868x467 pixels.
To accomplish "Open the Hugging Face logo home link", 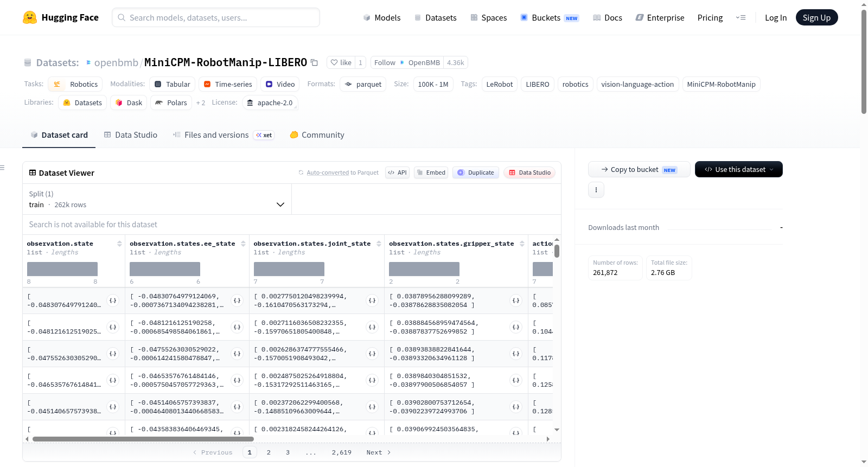I will coord(61,17).
